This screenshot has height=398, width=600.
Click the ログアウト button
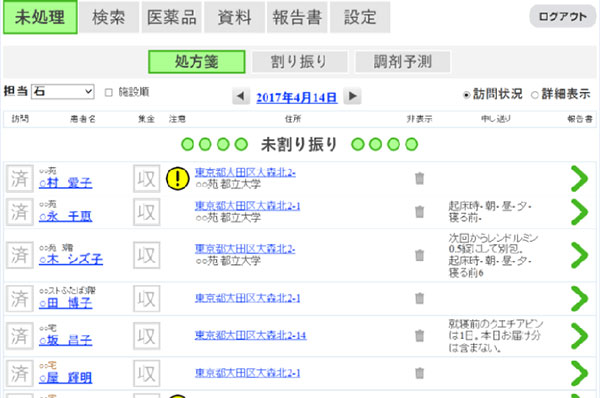click(562, 16)
